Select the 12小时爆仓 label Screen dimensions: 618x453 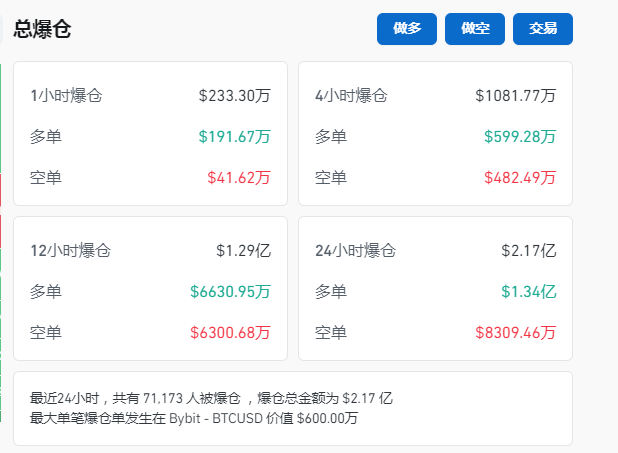point(71,250)
